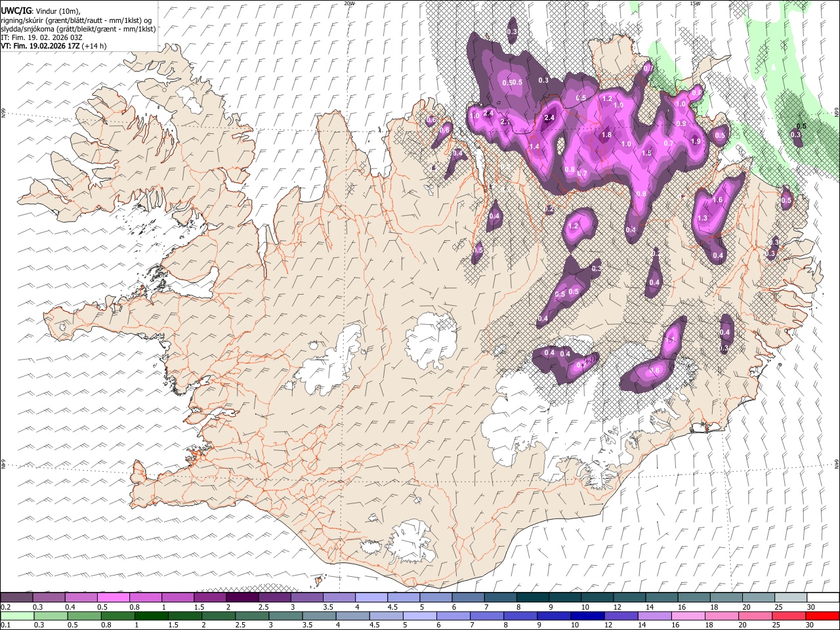
Task: Click the '1.9' snowfall value on the map
Action: pyautogui.click(x=696, y=141)
